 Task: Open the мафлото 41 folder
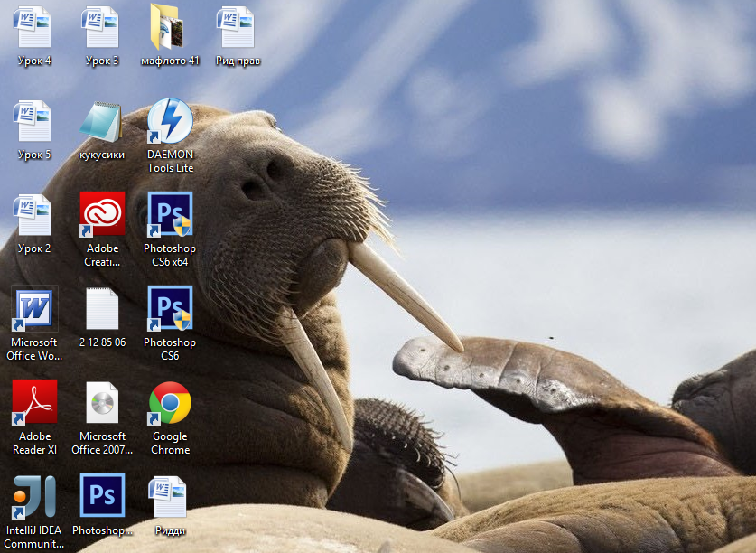[169, 27]
